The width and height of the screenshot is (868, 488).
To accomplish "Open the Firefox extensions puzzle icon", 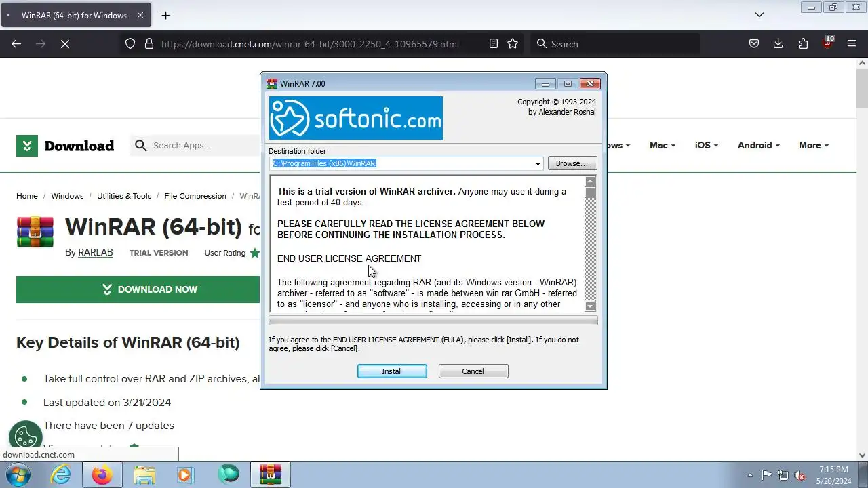I will [x=803, y=44].
